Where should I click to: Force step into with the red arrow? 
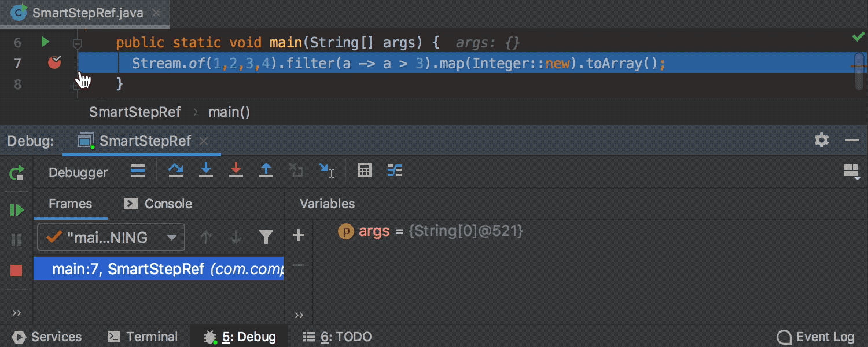click(236, 170)
